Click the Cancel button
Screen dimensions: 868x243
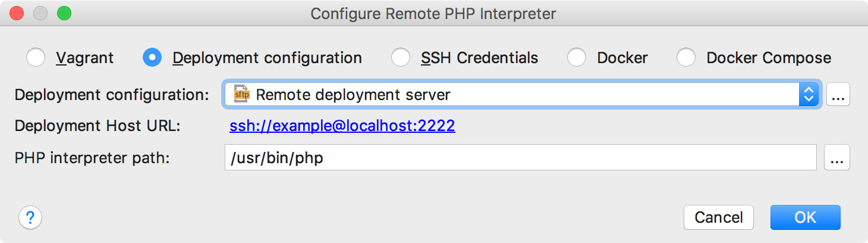pos(719,217)
